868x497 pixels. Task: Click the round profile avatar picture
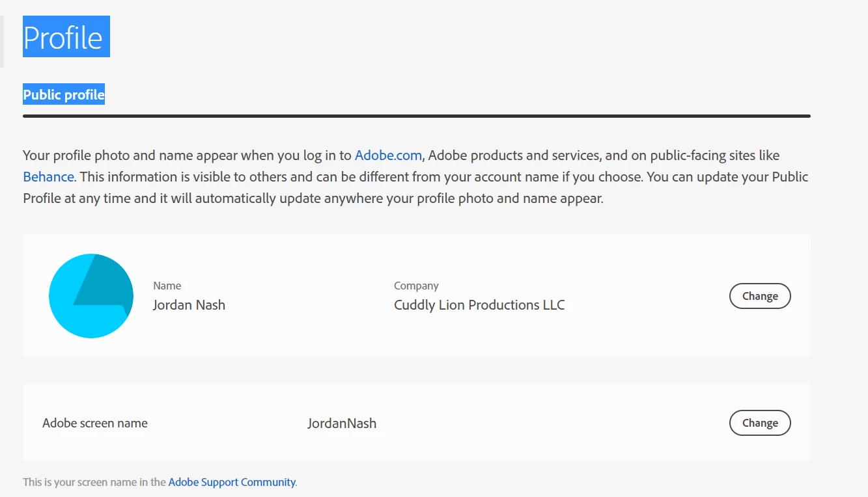click(91, 296)
